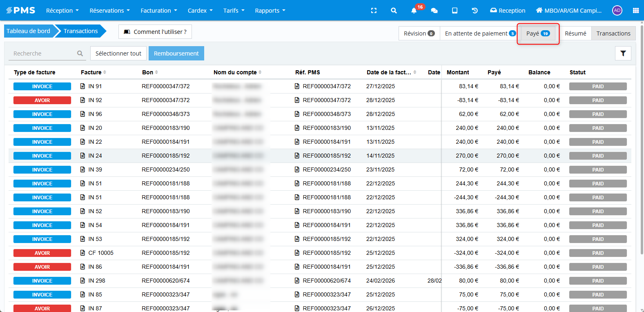Switch to En attente de paiement tab
This screenshot has width=644, height=312.
(480, 33)
